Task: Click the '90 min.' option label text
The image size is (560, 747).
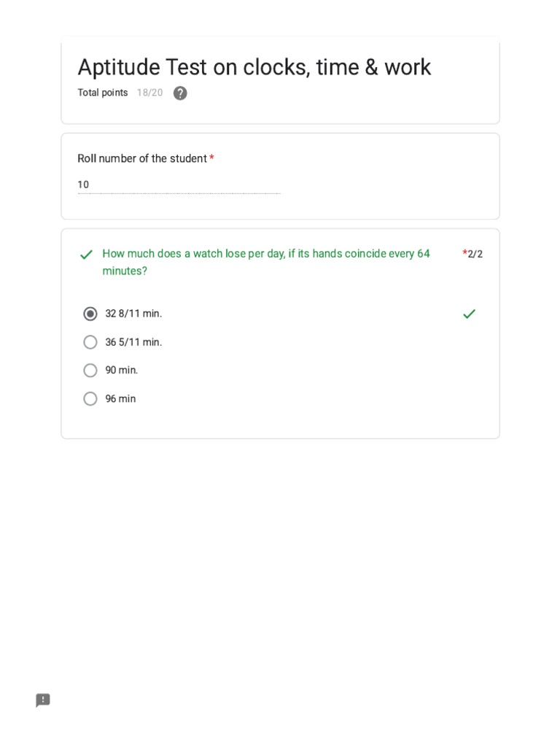Action: (122, 371)
